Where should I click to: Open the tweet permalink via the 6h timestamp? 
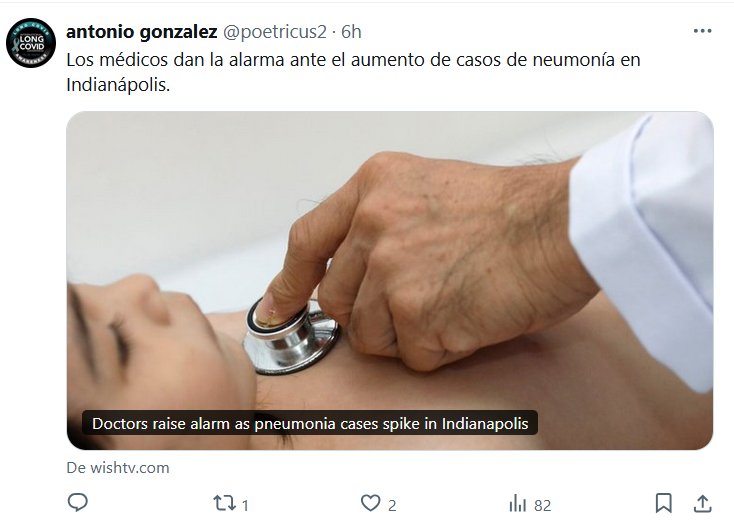pos(351,32)
